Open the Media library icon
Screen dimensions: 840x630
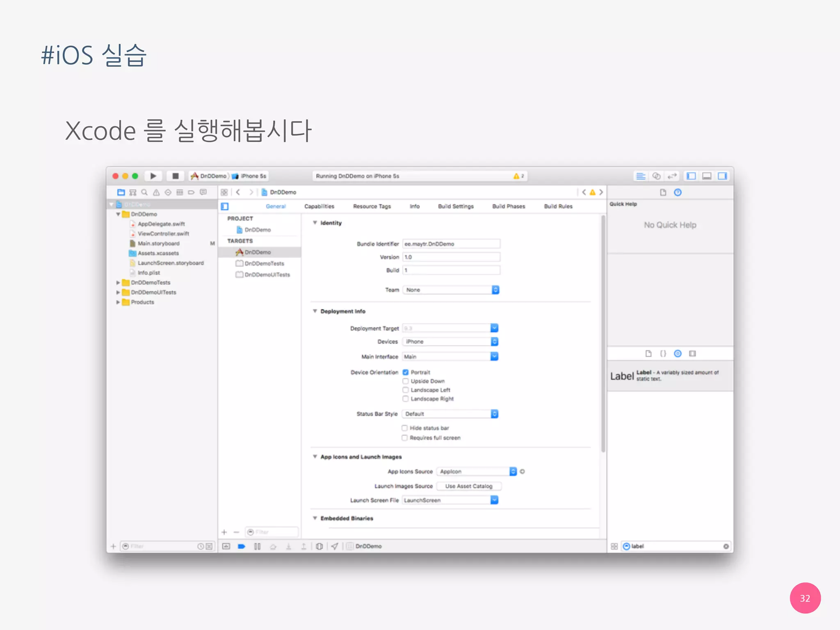[692, 354]
